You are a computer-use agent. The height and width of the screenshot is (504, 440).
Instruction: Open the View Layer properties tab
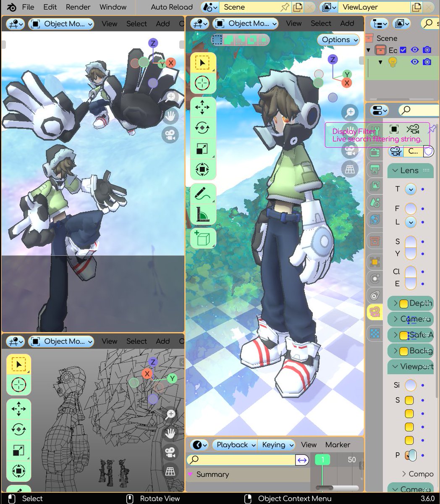pos(375,186)
